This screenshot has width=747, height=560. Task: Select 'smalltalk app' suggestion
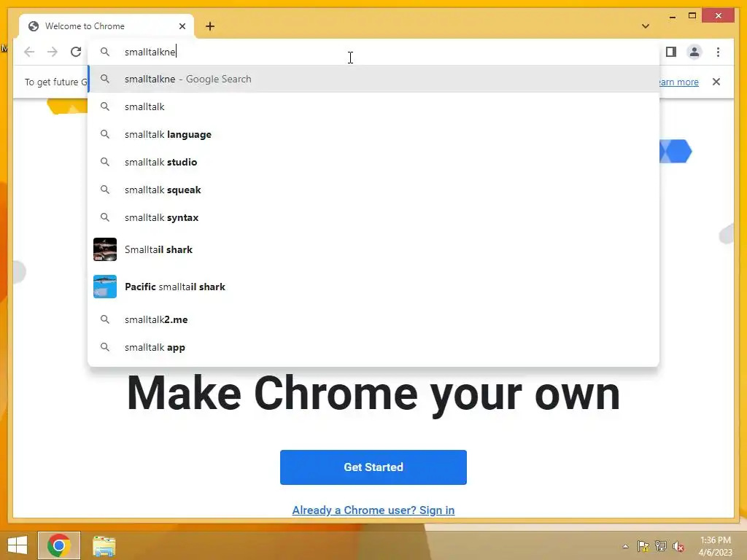373,347
